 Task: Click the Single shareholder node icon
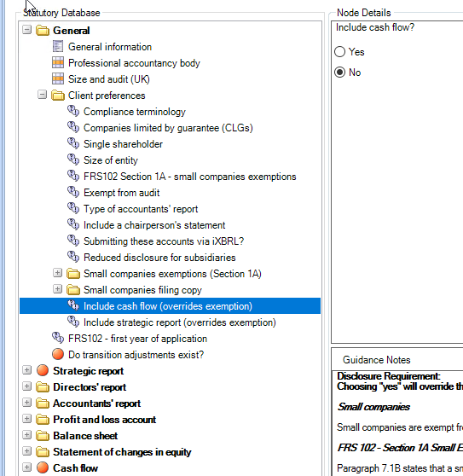pos(73,143)
